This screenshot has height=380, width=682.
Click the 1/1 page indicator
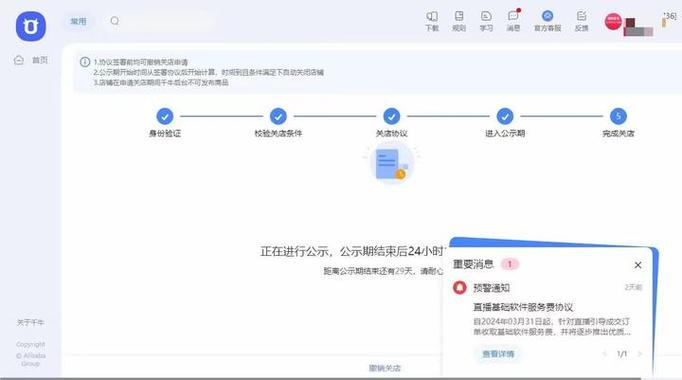622,354
